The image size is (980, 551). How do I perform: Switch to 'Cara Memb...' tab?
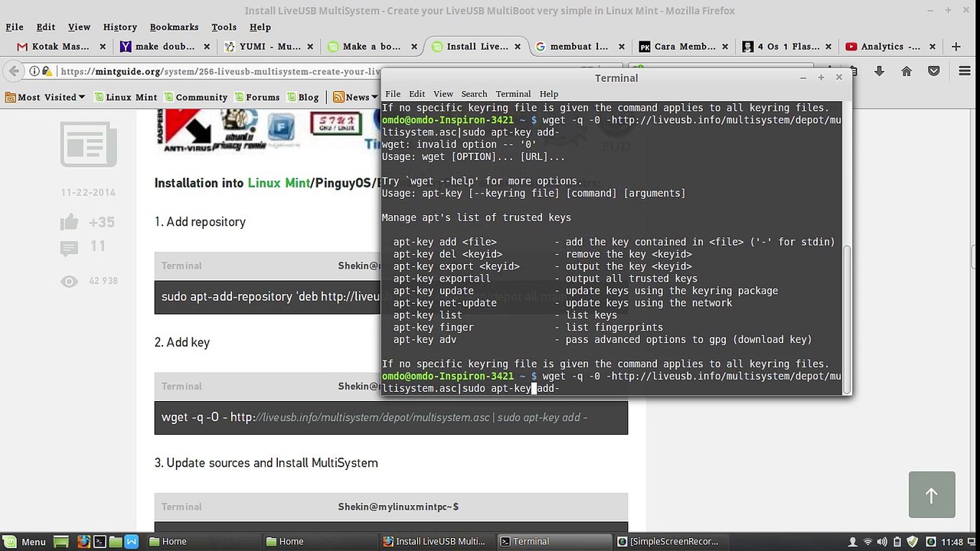pyautogui.click(x=683, y=47)
